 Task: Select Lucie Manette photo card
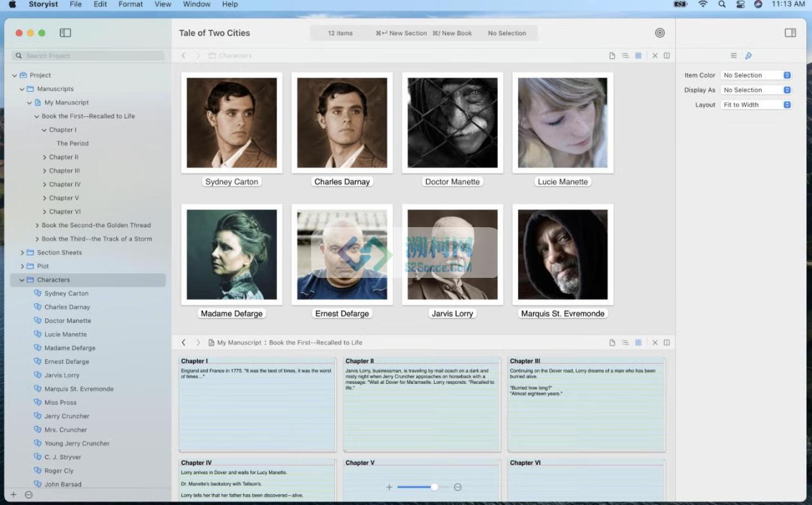click(x=563, y=122)
